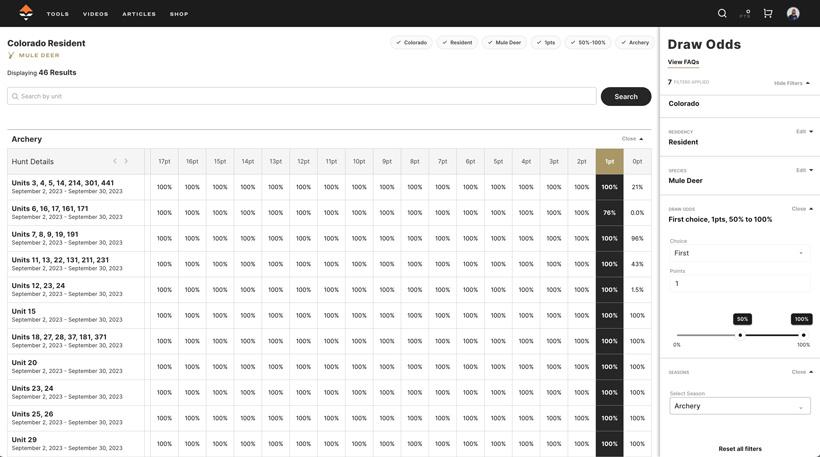Viewport: 820px width, 457px height.
Task: Toggle the Mule Deer filter chip
Action: (504, 43)
